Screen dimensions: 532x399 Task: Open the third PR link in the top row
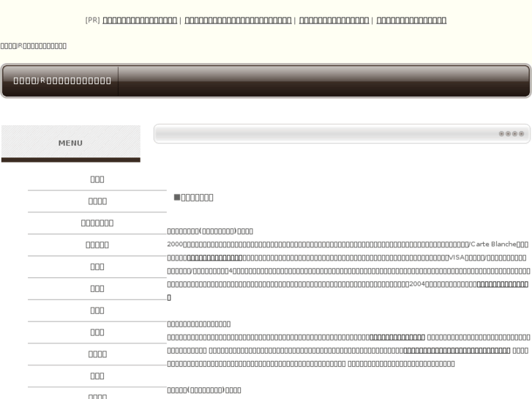334,20
